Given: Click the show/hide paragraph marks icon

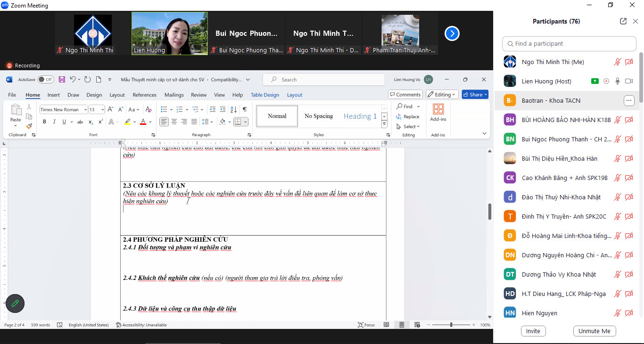Looking at the screenshot, I should [x=245, y=109].
